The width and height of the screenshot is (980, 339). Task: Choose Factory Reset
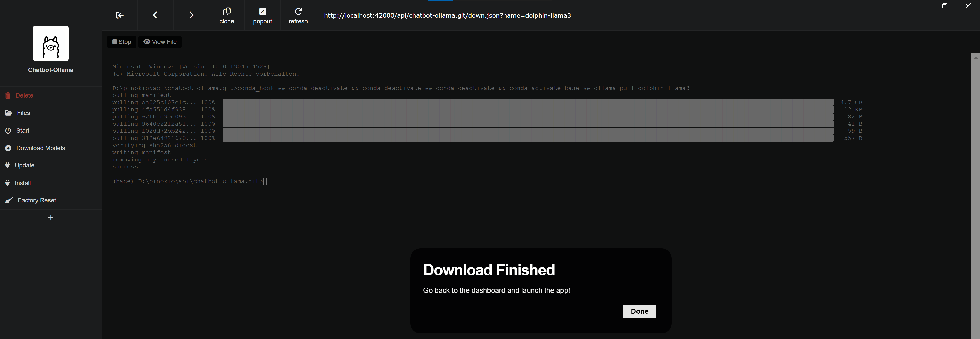tap(51, 200)
